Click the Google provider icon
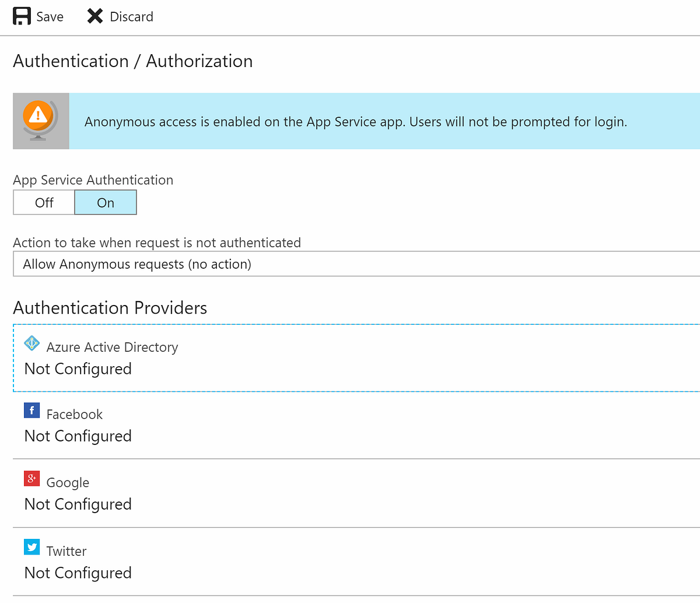The height and width of the screenshot is (603, 700). [32, 479]
